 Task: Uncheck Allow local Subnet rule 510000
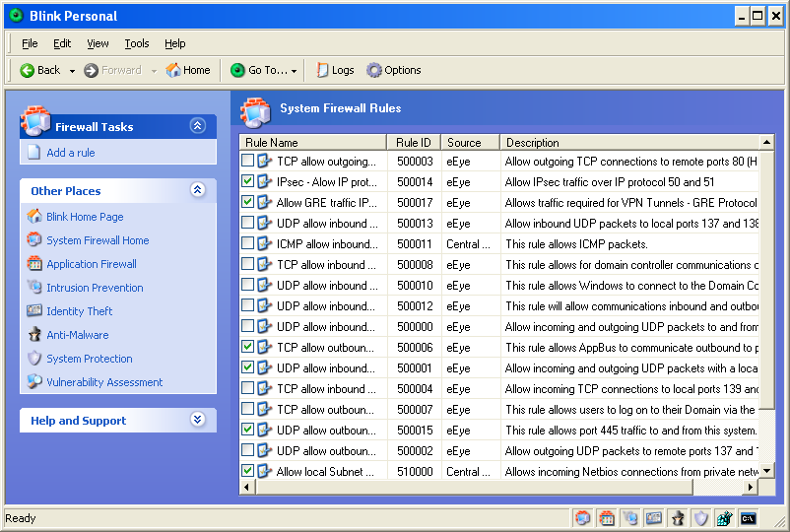click(247, 471)
